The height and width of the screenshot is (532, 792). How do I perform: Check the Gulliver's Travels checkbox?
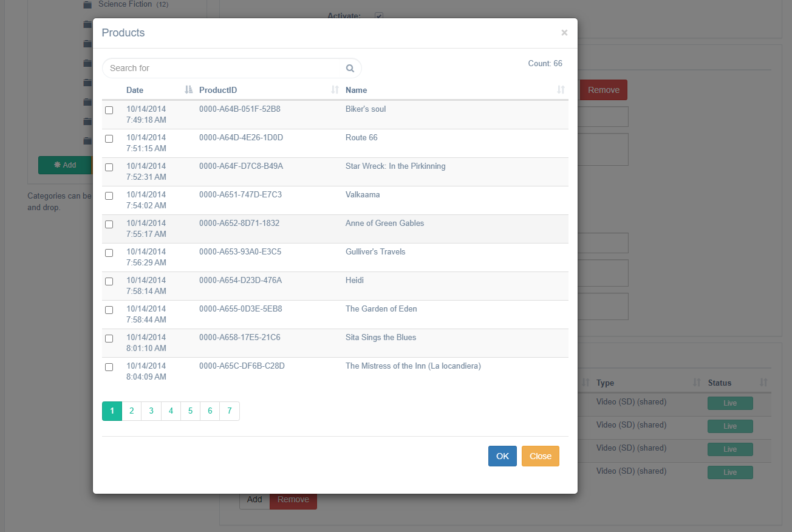tap(109, 253)
